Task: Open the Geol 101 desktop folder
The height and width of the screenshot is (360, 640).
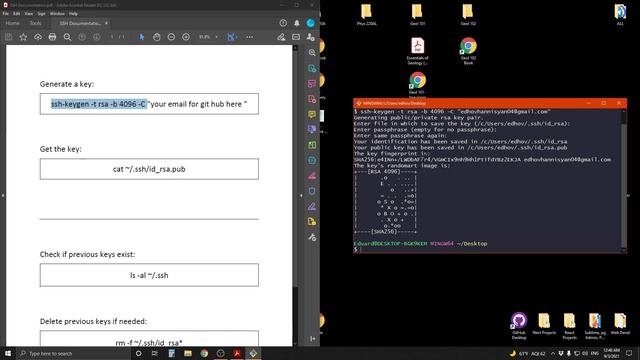Action: click(417, 15)
